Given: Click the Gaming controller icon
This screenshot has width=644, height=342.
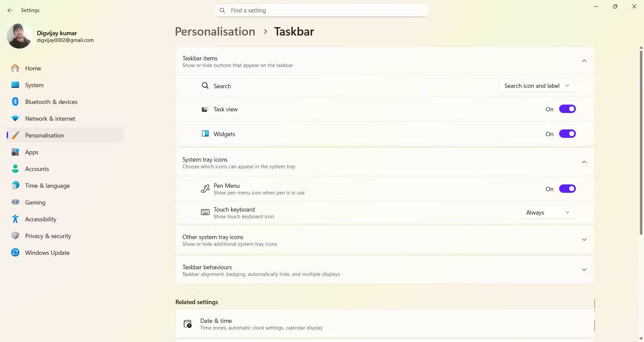Looking at the screenshot, I should 15,202.
